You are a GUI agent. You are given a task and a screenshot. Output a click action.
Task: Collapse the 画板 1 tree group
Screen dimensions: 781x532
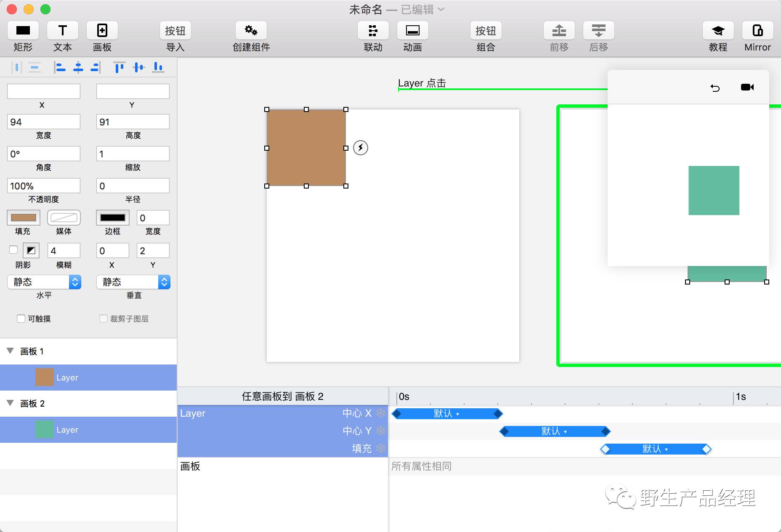[11, 351]
